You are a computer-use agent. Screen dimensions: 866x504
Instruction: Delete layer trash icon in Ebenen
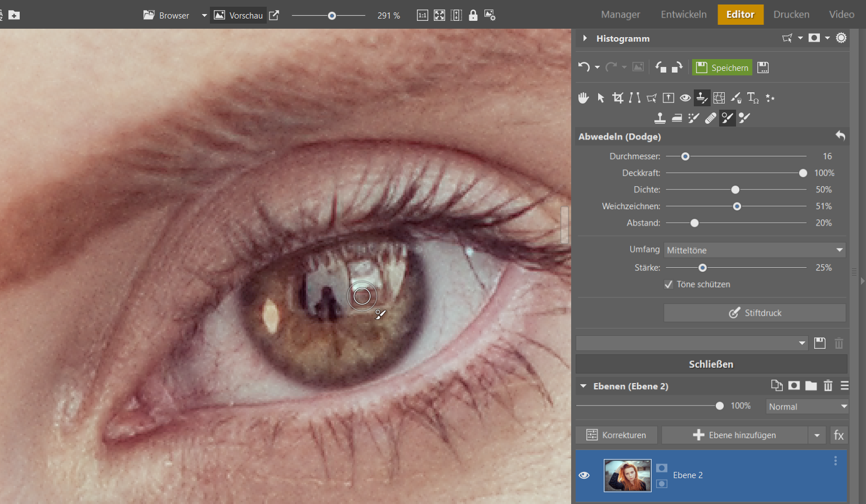[828, 385]
